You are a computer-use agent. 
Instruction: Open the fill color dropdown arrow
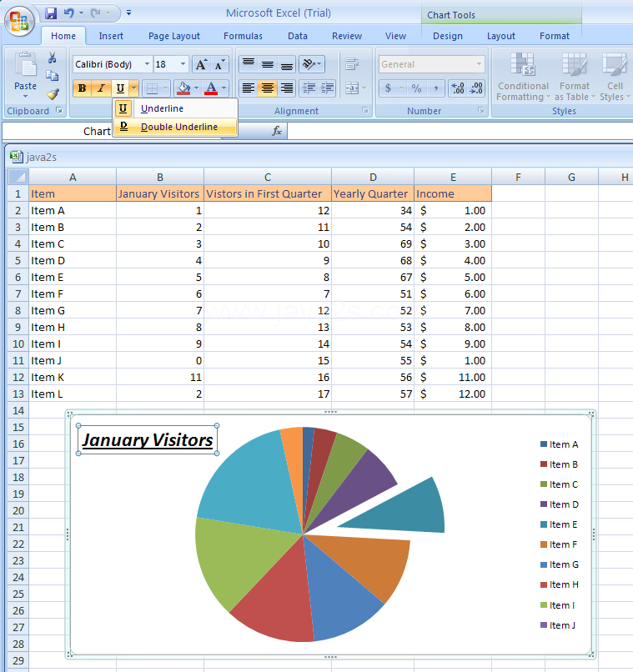coord(196,88)
